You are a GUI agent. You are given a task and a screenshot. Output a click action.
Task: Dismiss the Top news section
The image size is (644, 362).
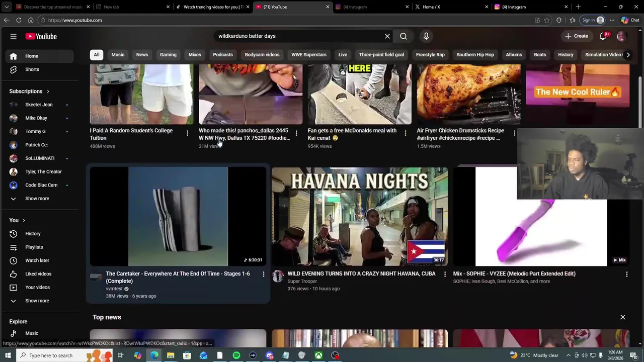point(623,317)
